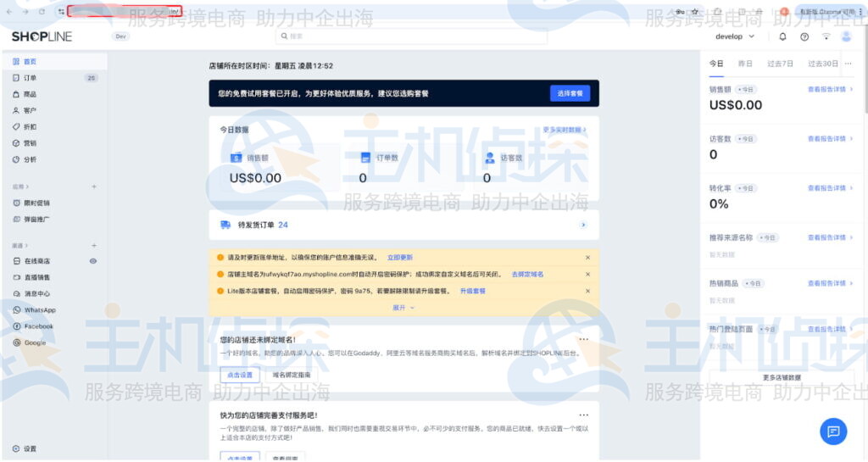Open the develop store dropdown

pos(735,36)
